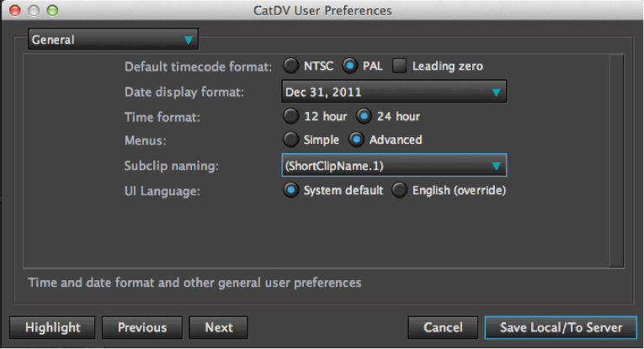This screenshot has height=349, width=644.
Task: Go to Previous preferences page
Action: [142, 327]
